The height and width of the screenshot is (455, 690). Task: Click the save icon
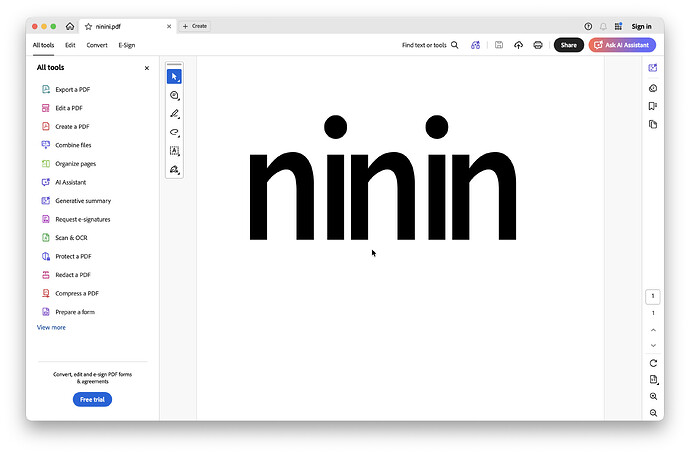[x=499, y=45]
